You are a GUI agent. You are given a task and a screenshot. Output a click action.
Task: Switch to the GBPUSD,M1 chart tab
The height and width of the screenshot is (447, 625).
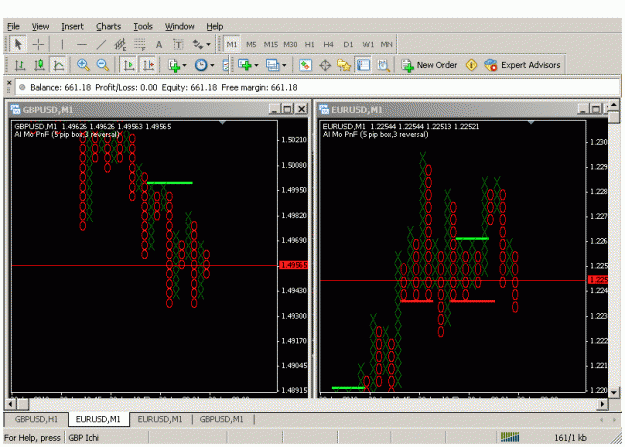click(x=221, y=419)
